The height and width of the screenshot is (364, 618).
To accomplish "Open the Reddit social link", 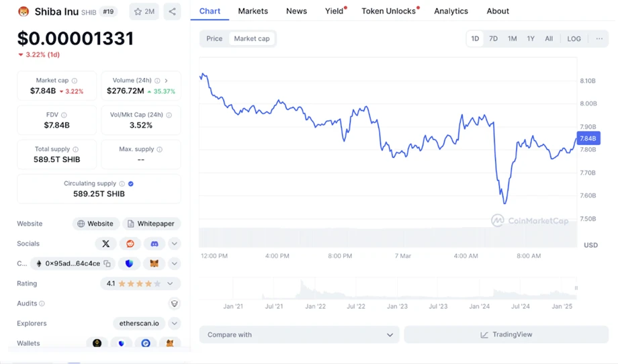I will (130, 244).
